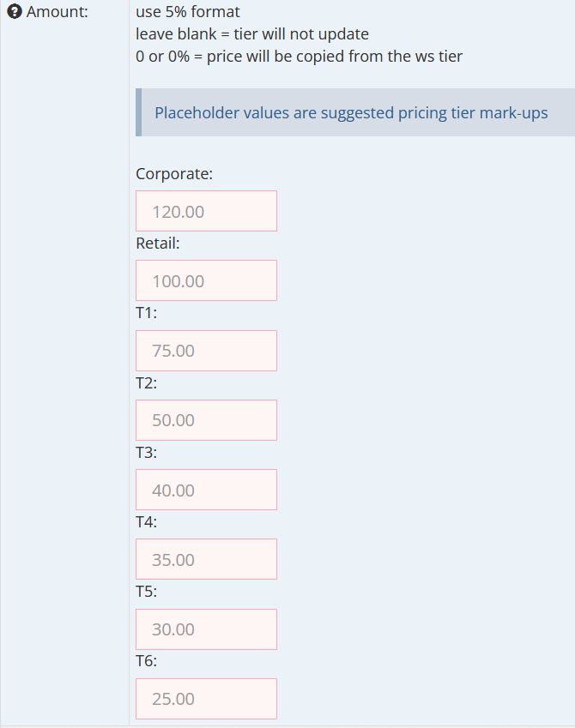
Task: Click inside the Retail price field
Action: pos(206,280)
